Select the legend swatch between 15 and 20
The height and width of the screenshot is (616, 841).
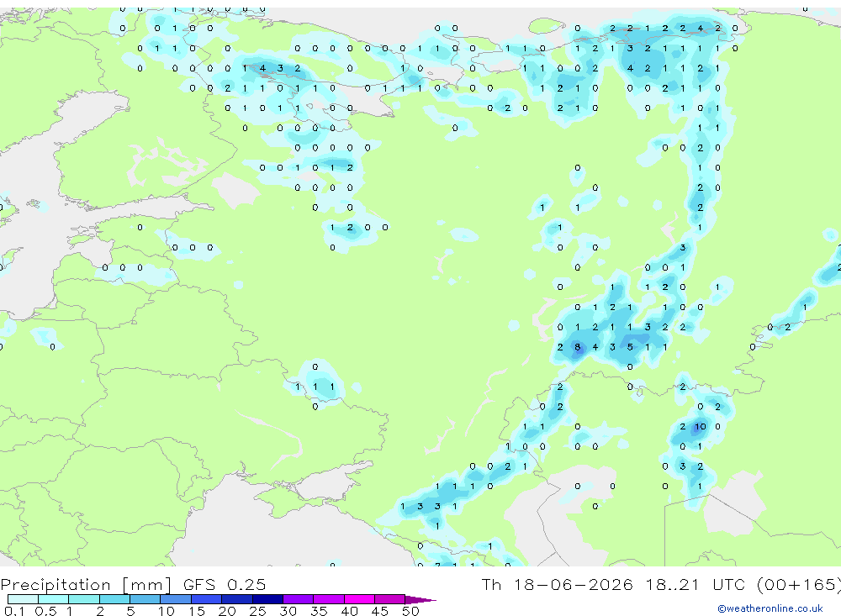coord(207,599)
